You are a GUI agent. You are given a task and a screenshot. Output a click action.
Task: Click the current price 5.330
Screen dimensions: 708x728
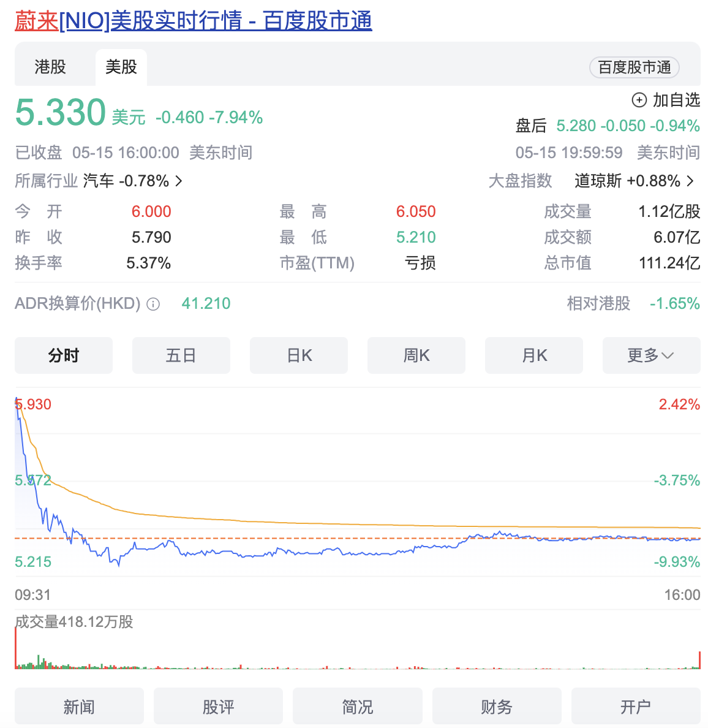coord(61,112)
